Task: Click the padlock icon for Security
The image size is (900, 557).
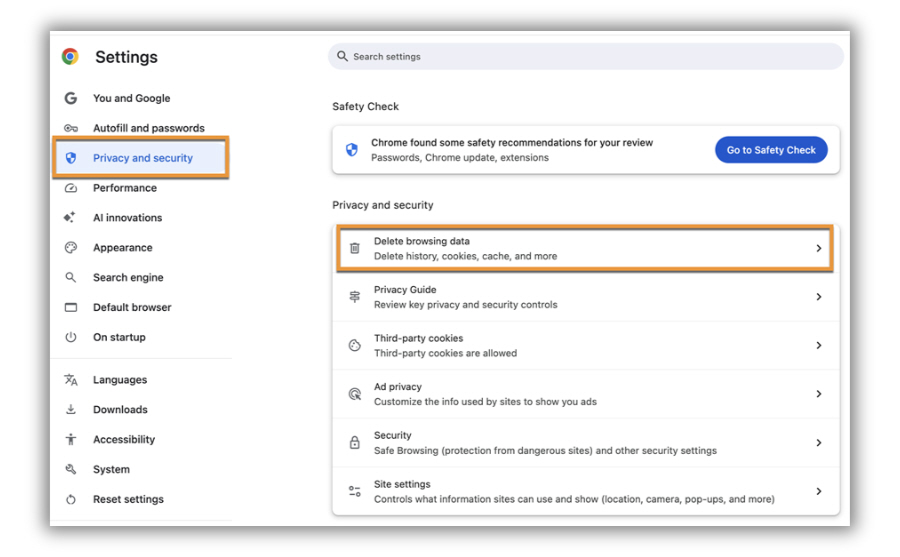Action: [x=355, y=443]
